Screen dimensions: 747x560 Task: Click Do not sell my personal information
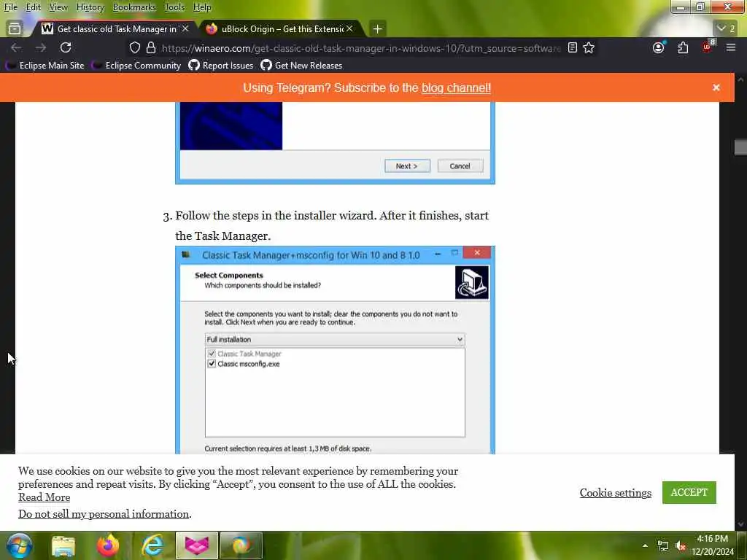pyautogui.click(x=104, y=514)
